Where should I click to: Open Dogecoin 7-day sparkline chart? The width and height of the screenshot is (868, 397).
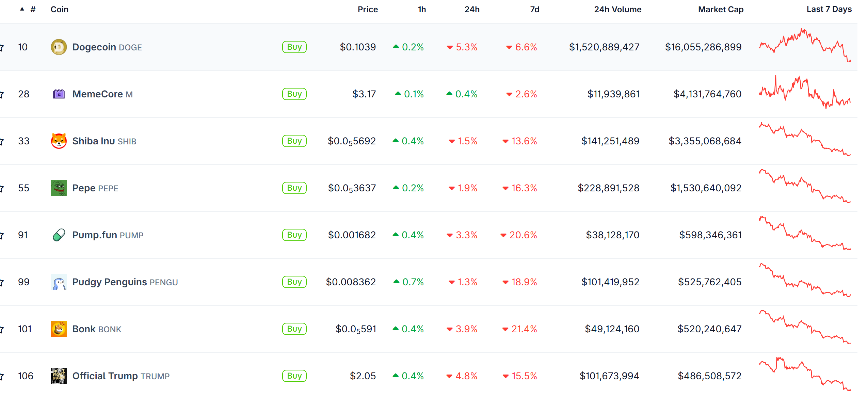[805, 45]
